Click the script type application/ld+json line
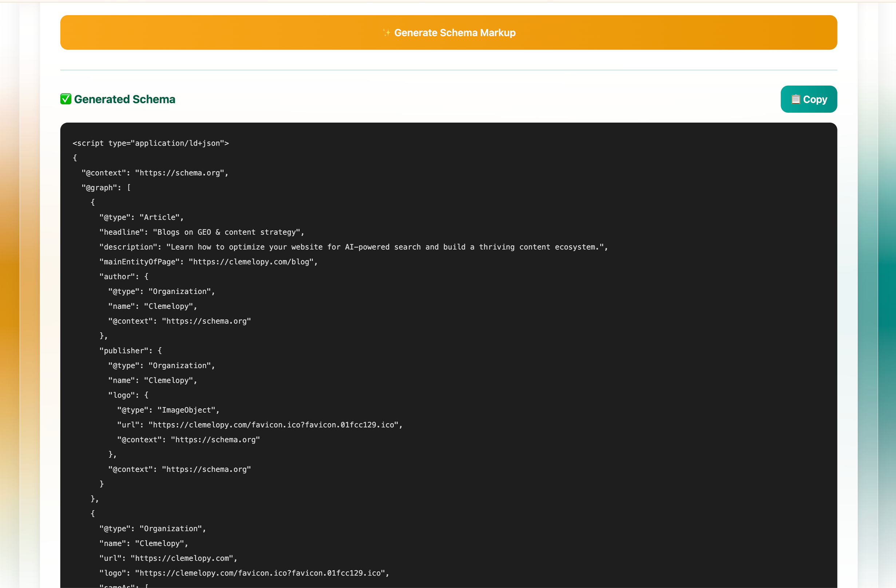 151,143
